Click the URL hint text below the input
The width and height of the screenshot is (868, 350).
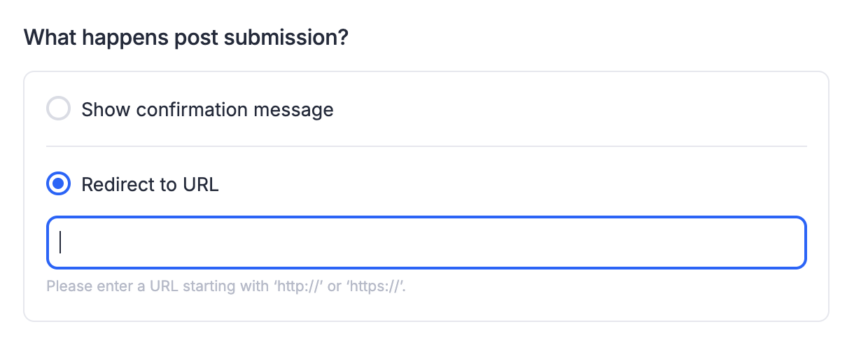point(226,286)
